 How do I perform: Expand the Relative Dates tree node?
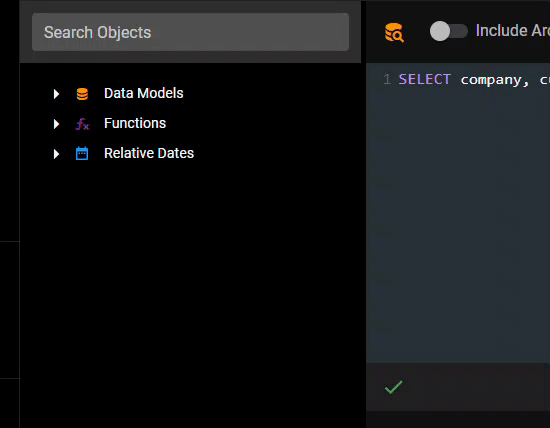56,154
